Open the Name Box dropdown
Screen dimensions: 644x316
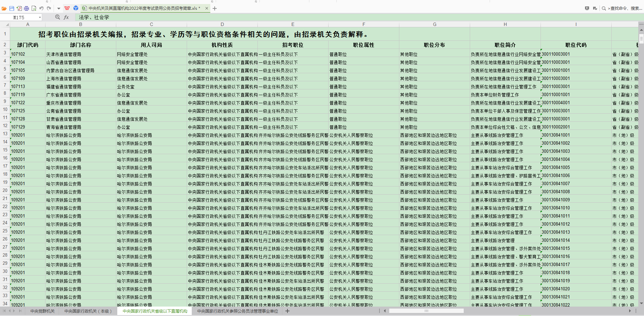[x=40, y=17]
